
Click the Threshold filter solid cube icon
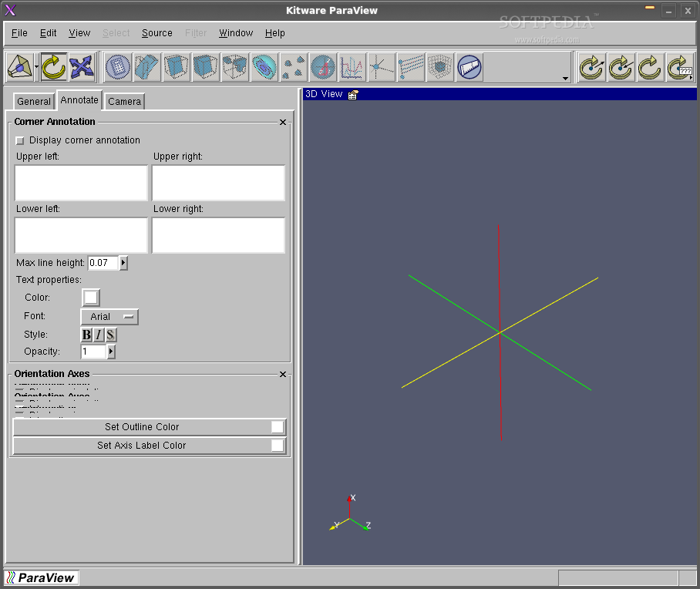[205, 67]
